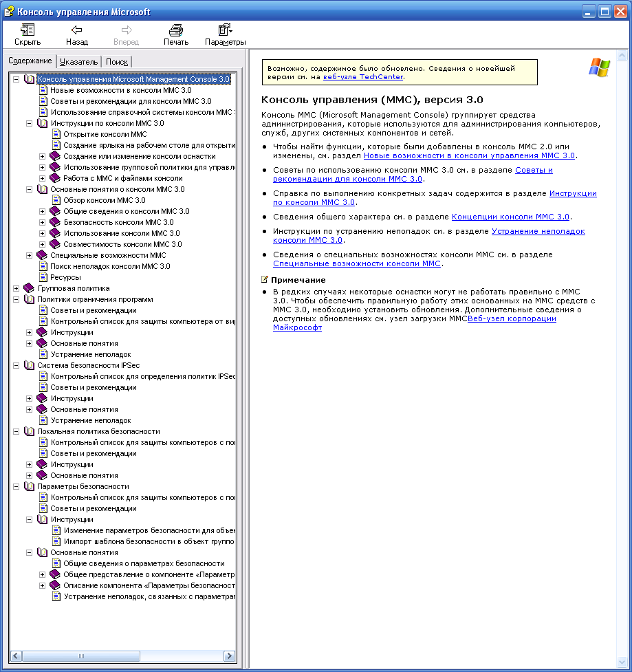Open the Концепции консоли MMC 3.0 link
632x672 pixels.
510,217
